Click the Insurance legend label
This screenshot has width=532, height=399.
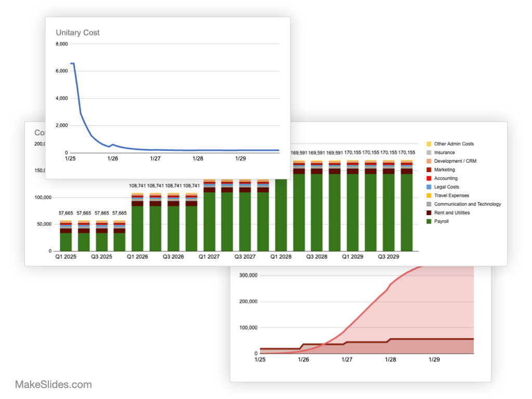[444, 153]
